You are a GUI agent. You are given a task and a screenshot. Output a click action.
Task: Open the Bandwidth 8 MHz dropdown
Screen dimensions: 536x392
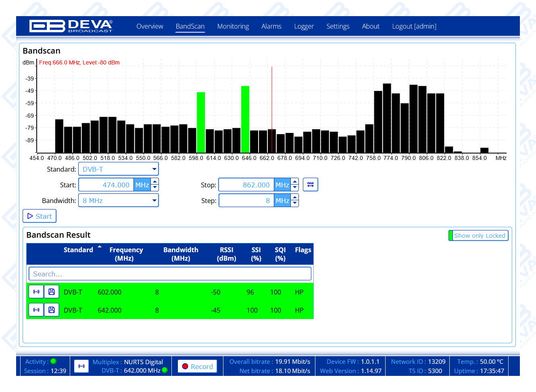pos(118,201)
